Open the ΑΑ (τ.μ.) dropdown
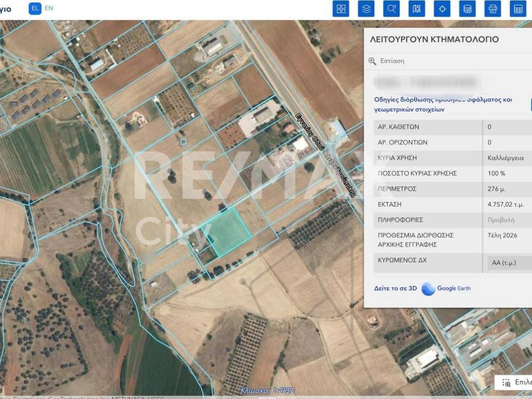This screenshot has width=532, height=399. click(x=509, y=263)
